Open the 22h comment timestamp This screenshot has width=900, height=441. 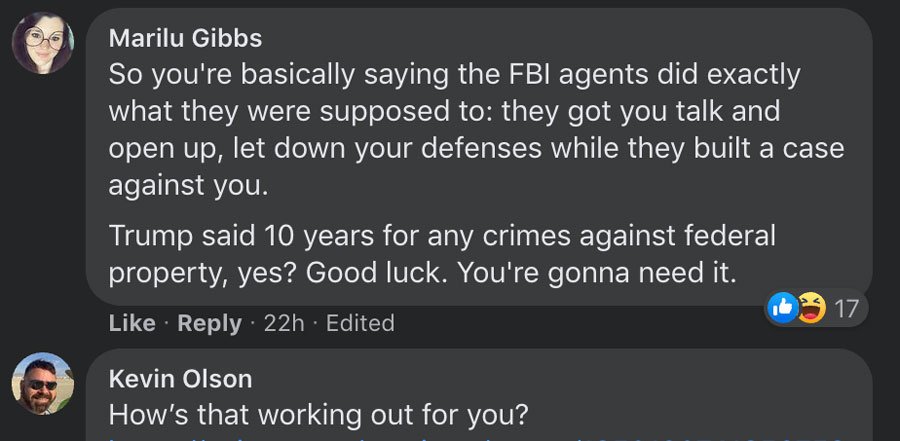point(284,323)
